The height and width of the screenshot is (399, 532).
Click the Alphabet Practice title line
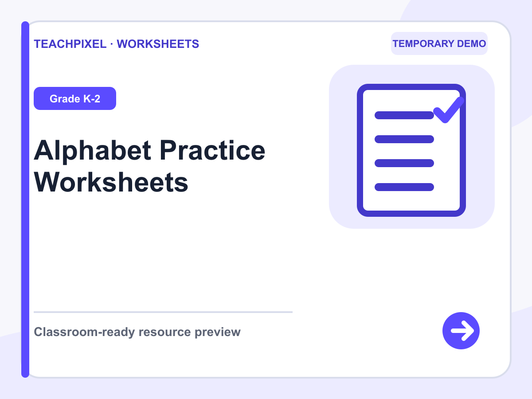coord(150,151)
